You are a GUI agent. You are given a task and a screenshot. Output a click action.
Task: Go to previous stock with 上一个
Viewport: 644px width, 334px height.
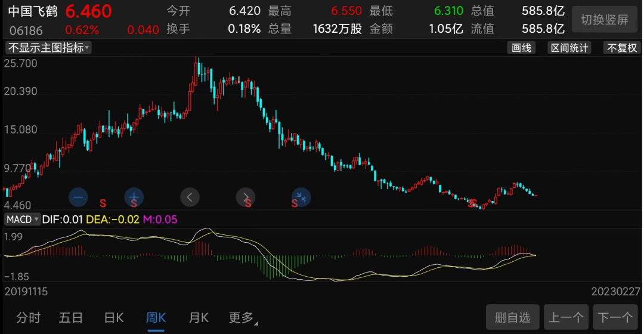[x=566, y=317]
